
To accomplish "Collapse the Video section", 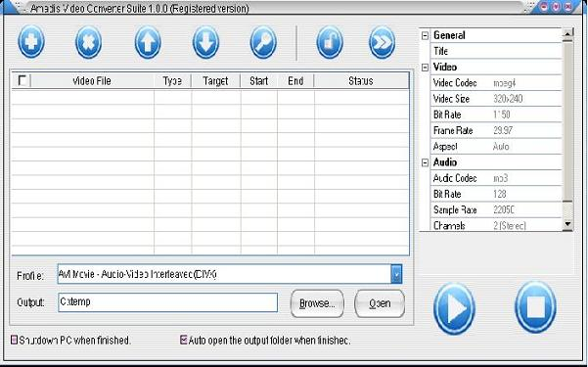I will [x=425, y=68].
